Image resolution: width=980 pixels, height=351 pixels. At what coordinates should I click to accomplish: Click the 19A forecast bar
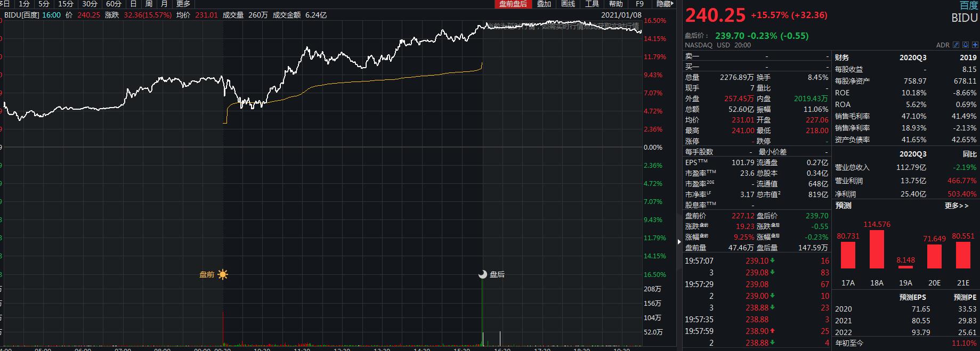[x=905, y=266]
